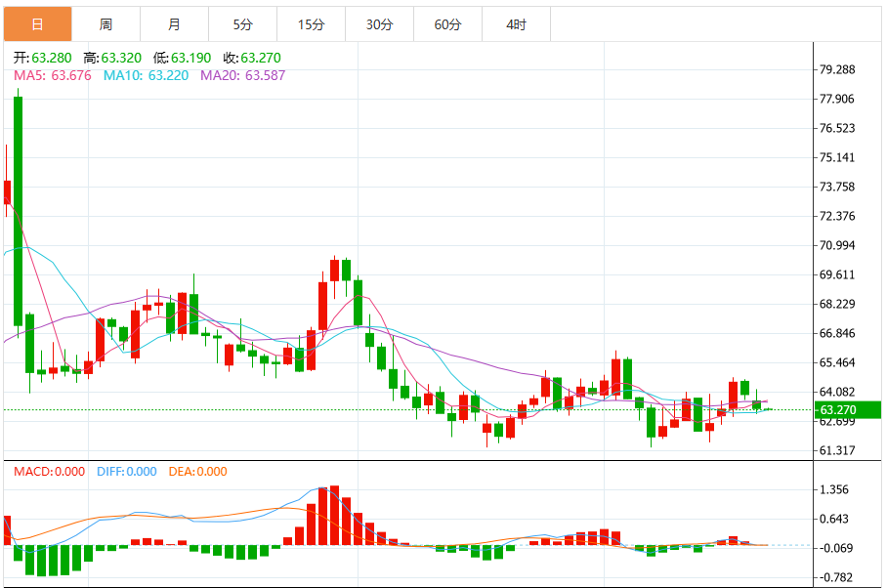Click the MA5 indicator value label

[x=53, y=75]
